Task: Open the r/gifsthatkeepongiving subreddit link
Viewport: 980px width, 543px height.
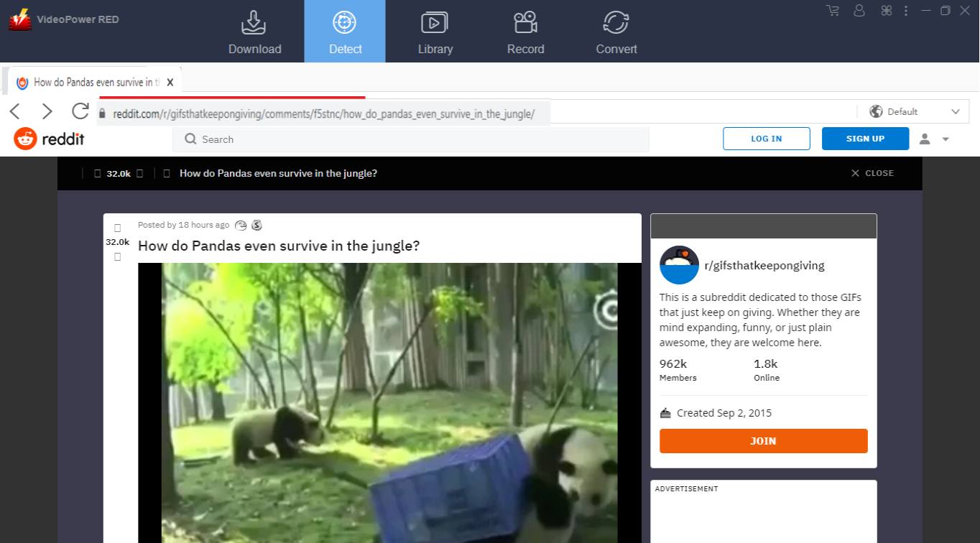Action: coord(764,265)
